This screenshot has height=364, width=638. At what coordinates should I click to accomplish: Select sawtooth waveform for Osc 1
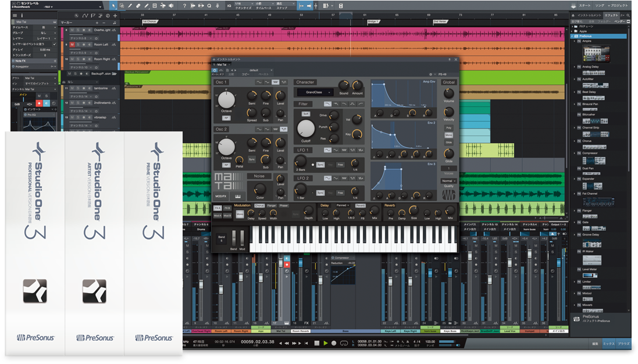coord(276,82)
